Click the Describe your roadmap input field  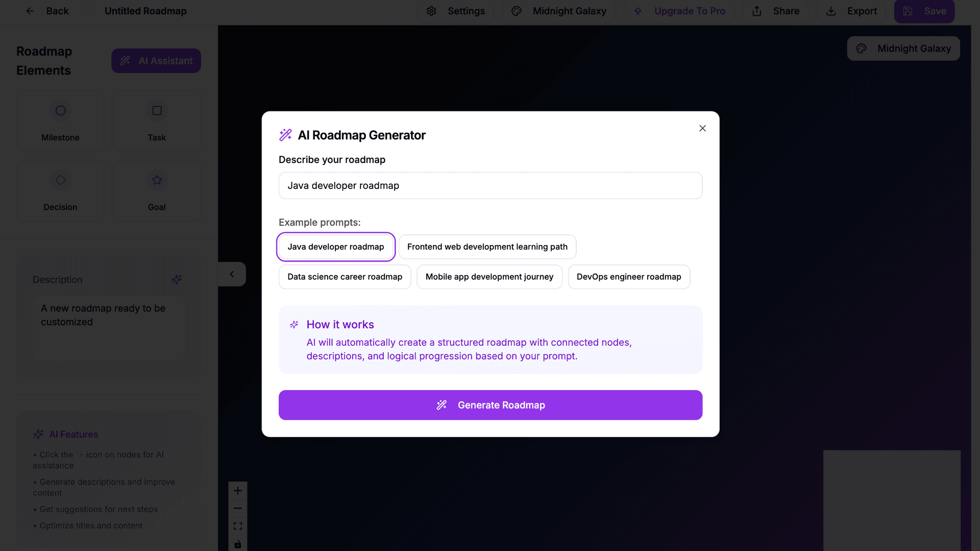pos(490,185)
